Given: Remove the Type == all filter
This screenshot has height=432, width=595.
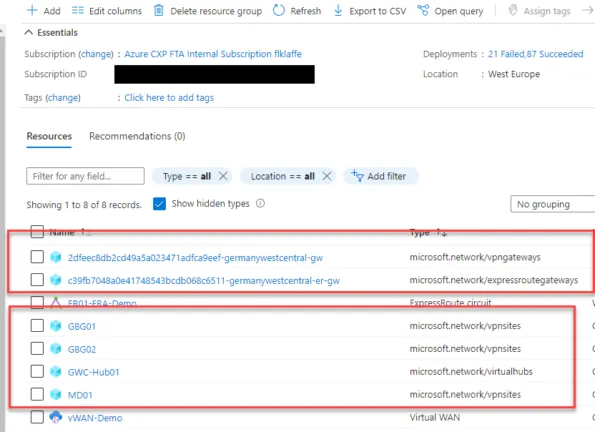Looking at the screenshot, I should tap(223, 176).
